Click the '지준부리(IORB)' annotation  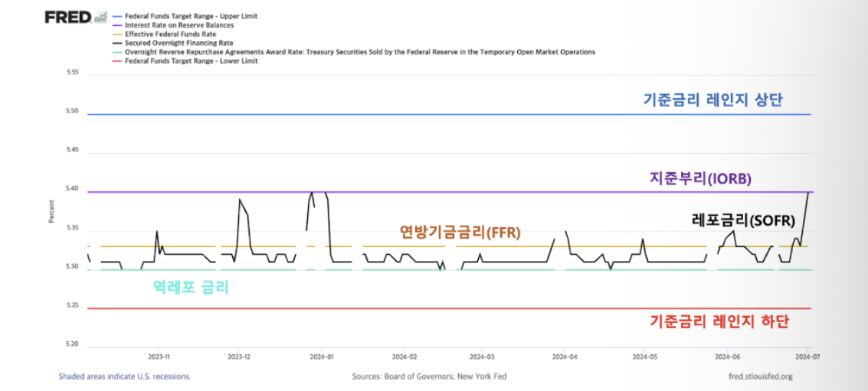click(x=699, y=178)
